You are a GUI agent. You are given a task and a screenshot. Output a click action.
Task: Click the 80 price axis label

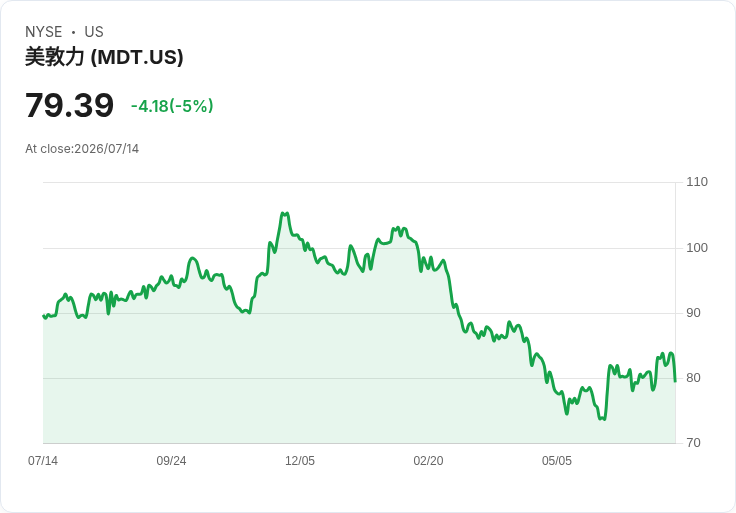coord(693,378)
